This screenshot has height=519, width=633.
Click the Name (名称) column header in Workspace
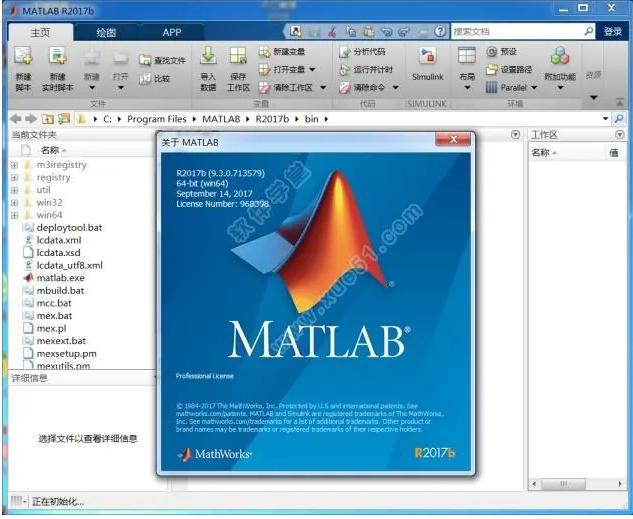click(543, 153)
